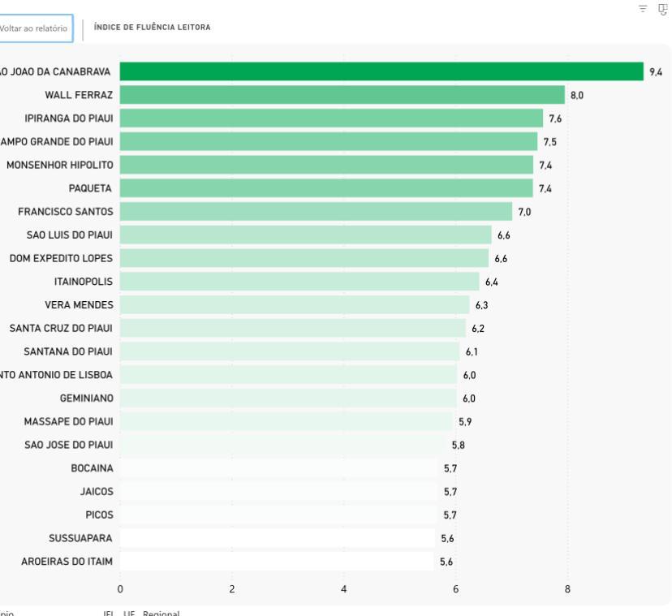Click the Voltar ao relatório button
The image size is (672, 616).
[x=37, y=28]
